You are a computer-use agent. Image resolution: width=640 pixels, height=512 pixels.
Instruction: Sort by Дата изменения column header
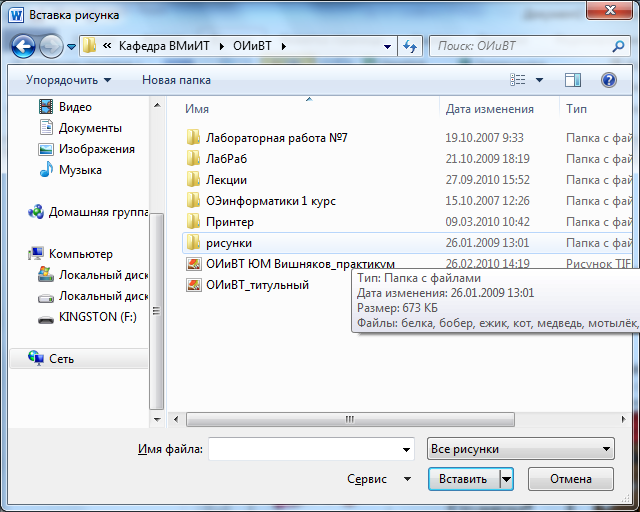tap(489, 109)
